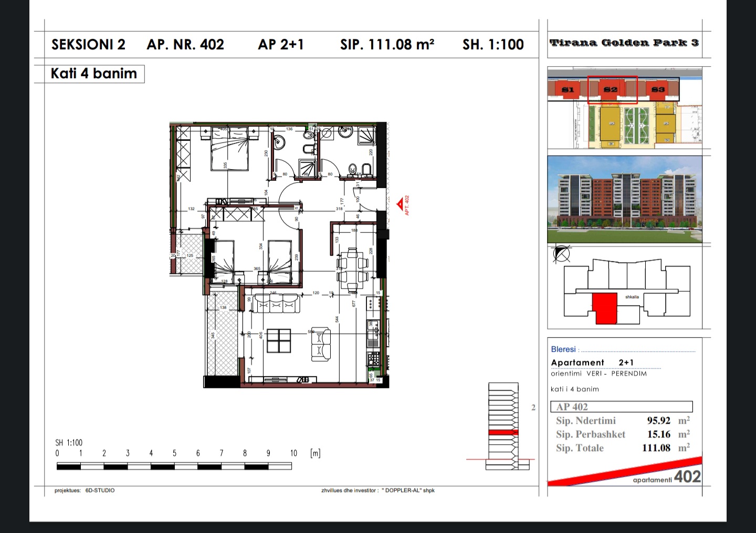Screen dimensions: 756x533
Task: Click the "Sip. Totale" row label
Action: click(580, 448)
